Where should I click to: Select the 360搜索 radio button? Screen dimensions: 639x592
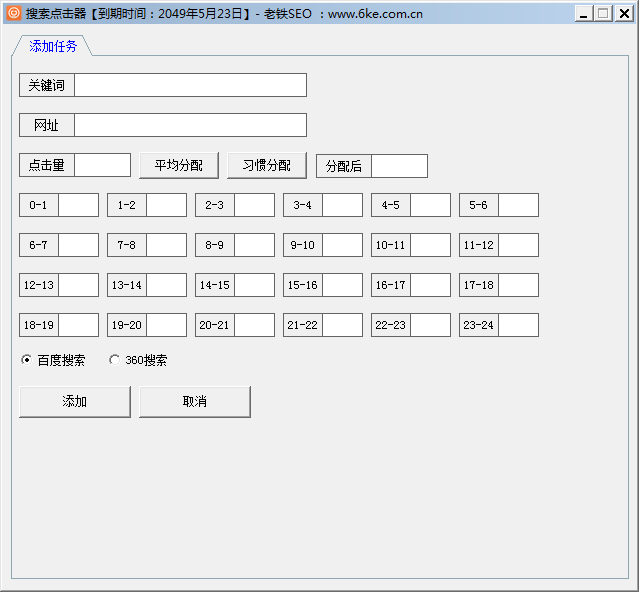(x=115, y=360)
